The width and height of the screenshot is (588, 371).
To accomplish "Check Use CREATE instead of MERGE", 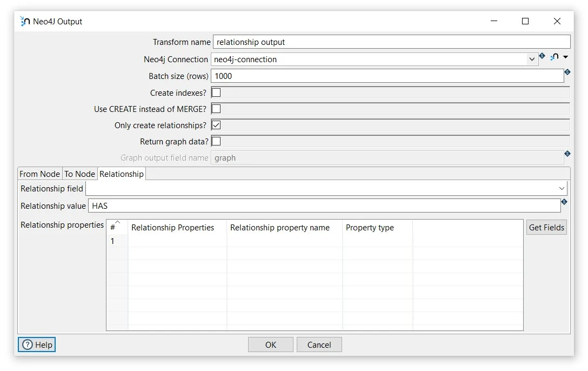I will [216, 109].
